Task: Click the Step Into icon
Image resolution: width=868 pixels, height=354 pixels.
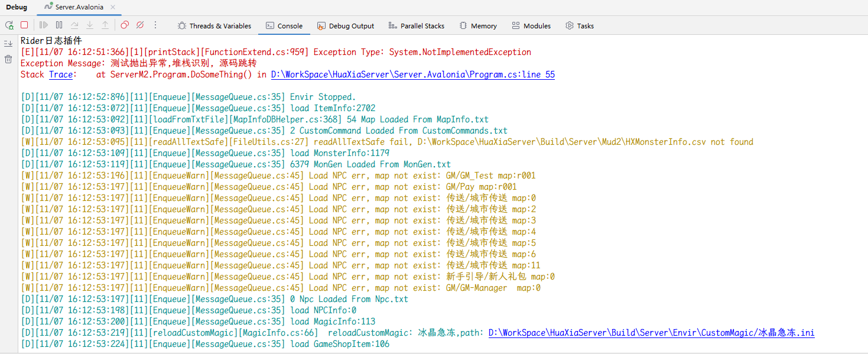Action: [90, 25]
